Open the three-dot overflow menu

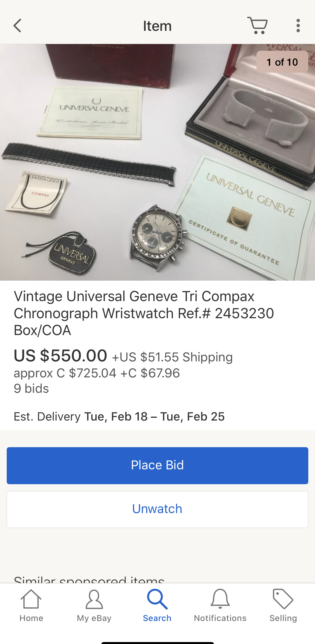[x=298, y=26]
